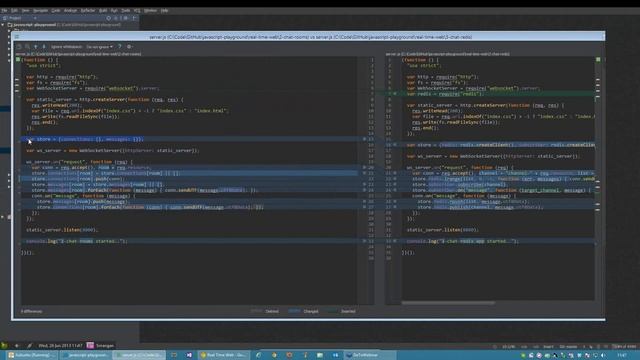Click previous difference up arrow in diff toolbar
Image resolution: width=640 pixels, height=360 pixels.
coord(36,47)
